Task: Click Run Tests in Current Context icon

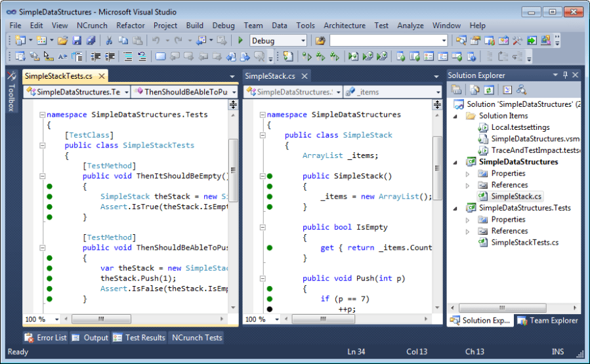Action: tap(306, 57)
